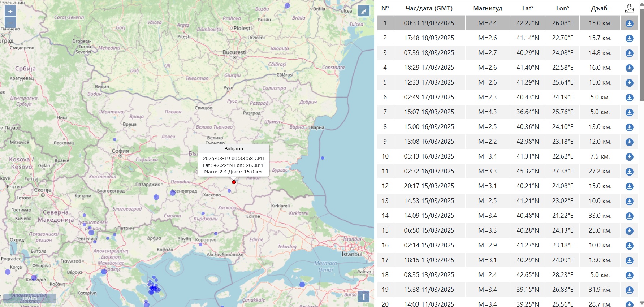Click the Магнитуд column header
644x307 pixels.
(487, 8)
